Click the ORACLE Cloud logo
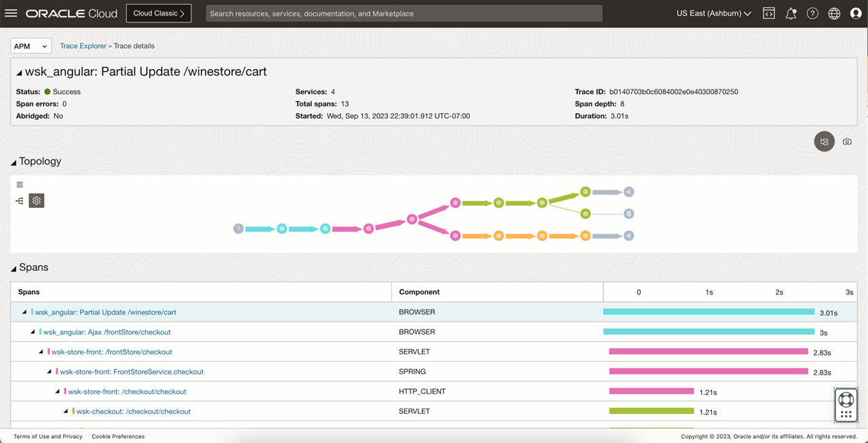 click(71, 14)
